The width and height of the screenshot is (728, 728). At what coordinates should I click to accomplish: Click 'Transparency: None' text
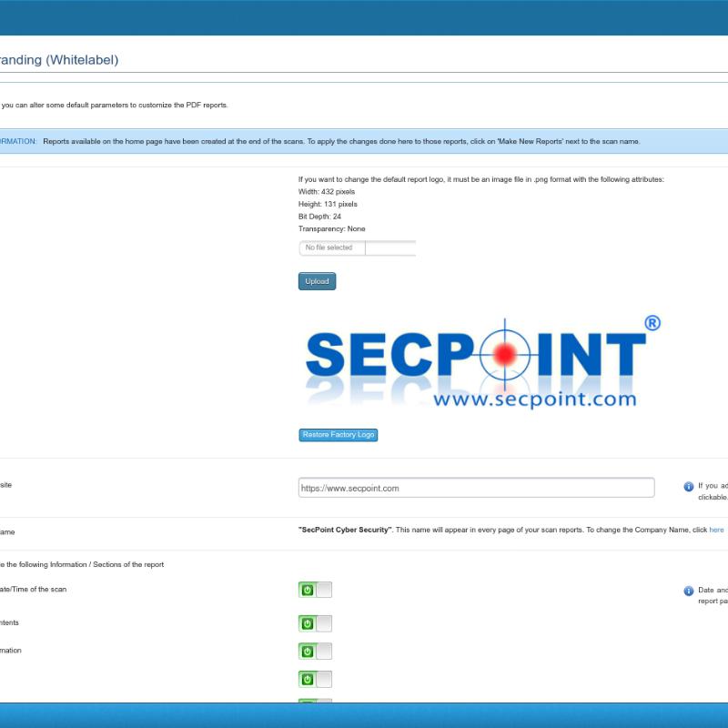click(331, 229)
